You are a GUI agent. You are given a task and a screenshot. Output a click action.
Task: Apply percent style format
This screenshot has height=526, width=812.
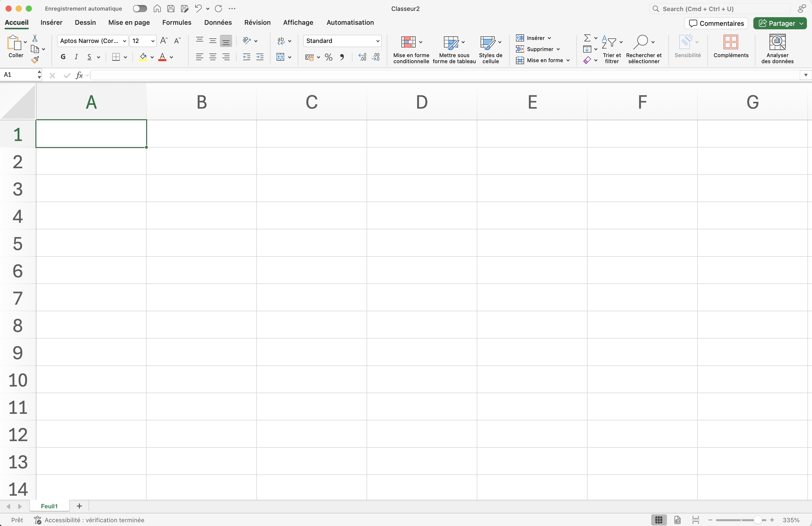coord(329,57)
